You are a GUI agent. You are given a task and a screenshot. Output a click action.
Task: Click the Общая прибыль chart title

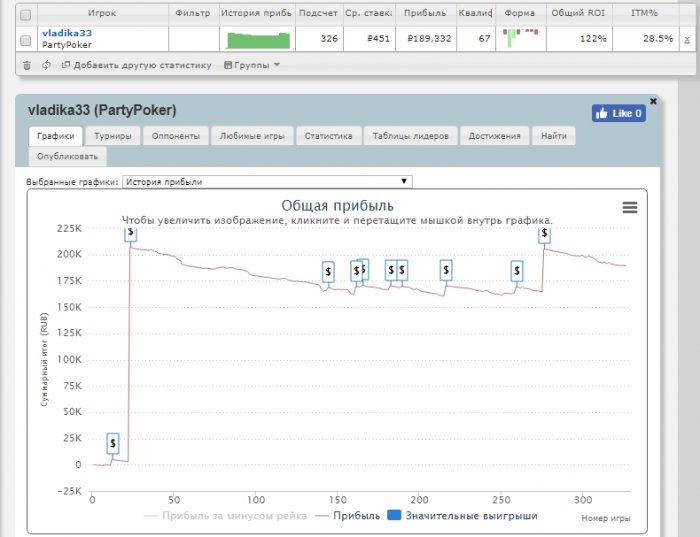tap(338, 206)
